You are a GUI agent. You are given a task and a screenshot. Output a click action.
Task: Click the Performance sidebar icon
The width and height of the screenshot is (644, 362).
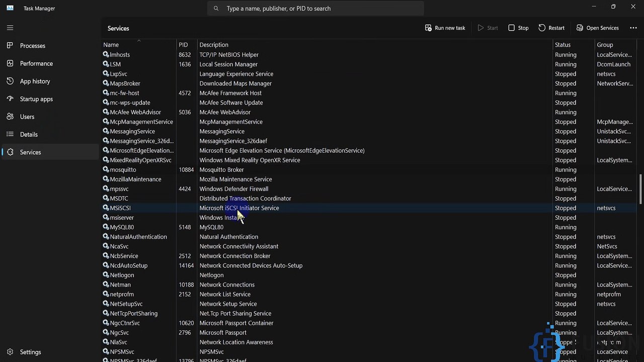(10, 63)
